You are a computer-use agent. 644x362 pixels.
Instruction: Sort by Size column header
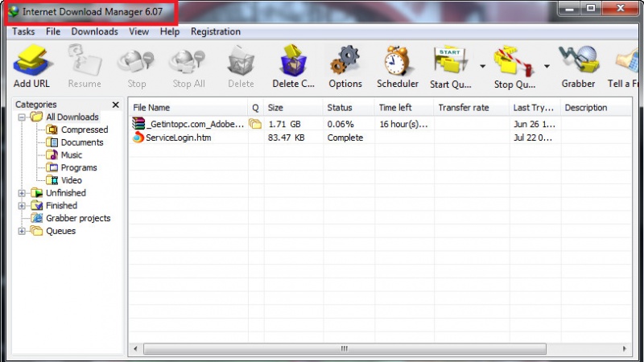tap(293, 108)
